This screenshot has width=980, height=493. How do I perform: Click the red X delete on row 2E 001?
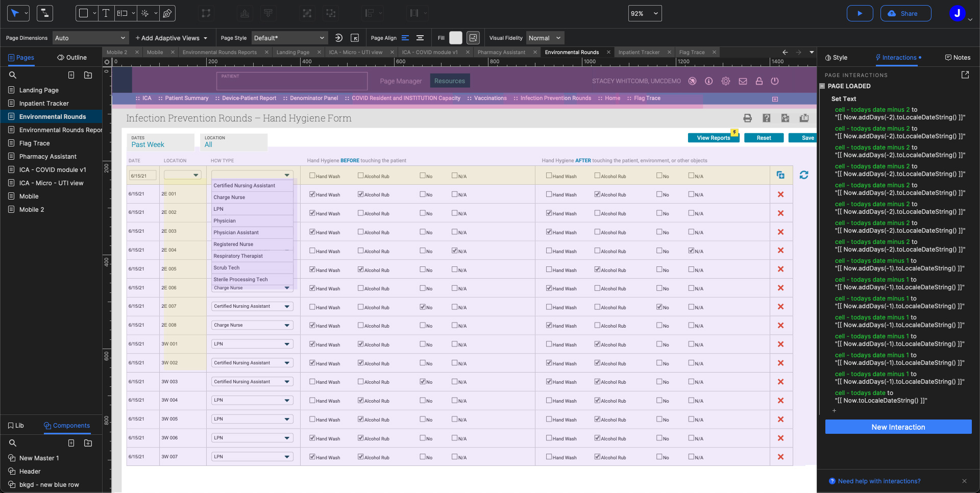780,194
